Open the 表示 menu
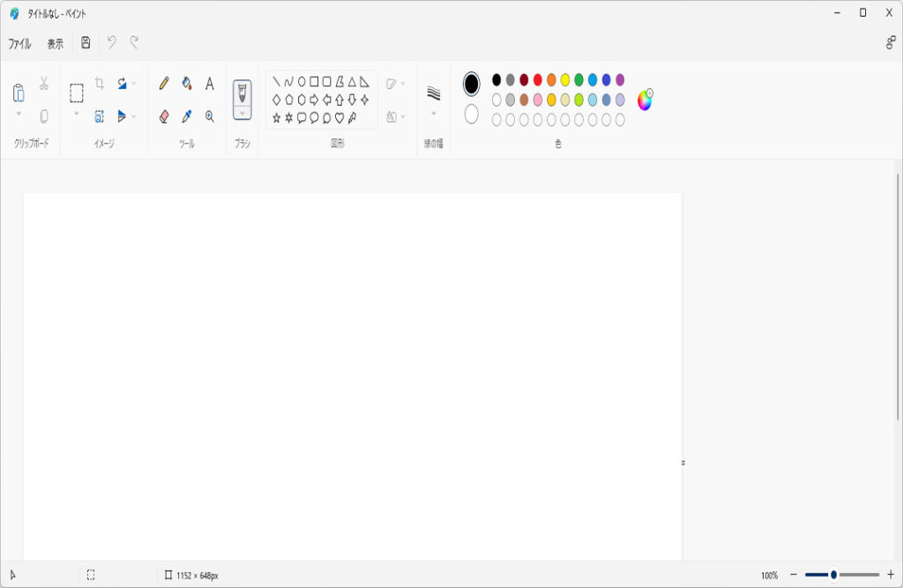 coord(56,43)
